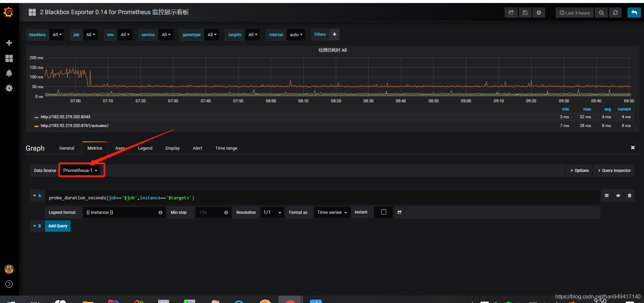Open the service variable dropdown

point(166,35)
